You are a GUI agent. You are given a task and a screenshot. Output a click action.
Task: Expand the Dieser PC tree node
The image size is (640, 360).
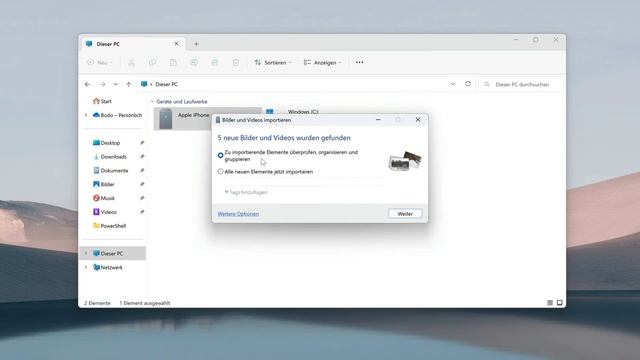86,253
